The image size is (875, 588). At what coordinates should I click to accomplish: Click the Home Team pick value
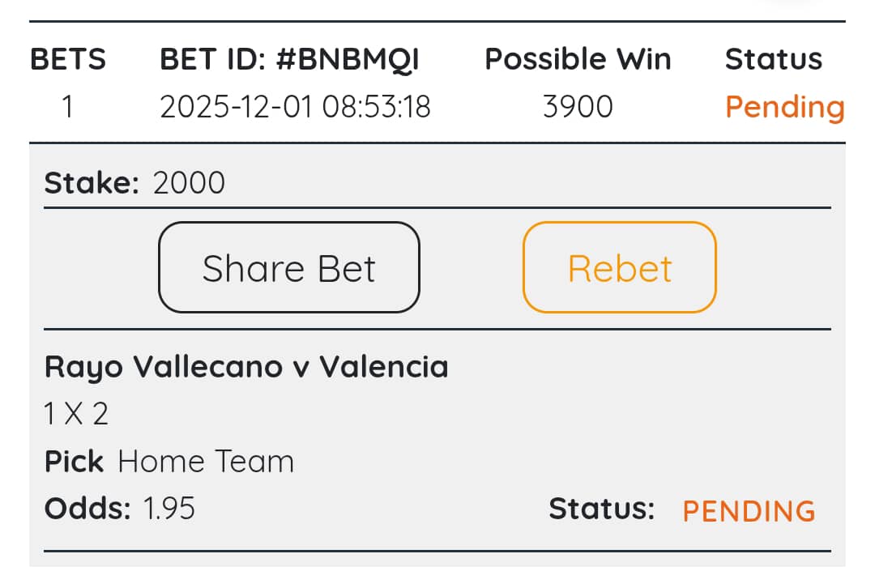(206, 462)
